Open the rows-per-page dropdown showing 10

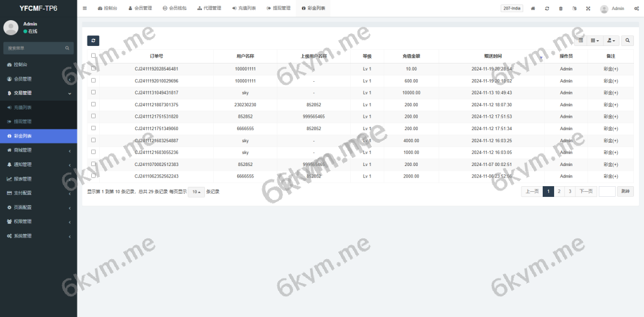196,192
